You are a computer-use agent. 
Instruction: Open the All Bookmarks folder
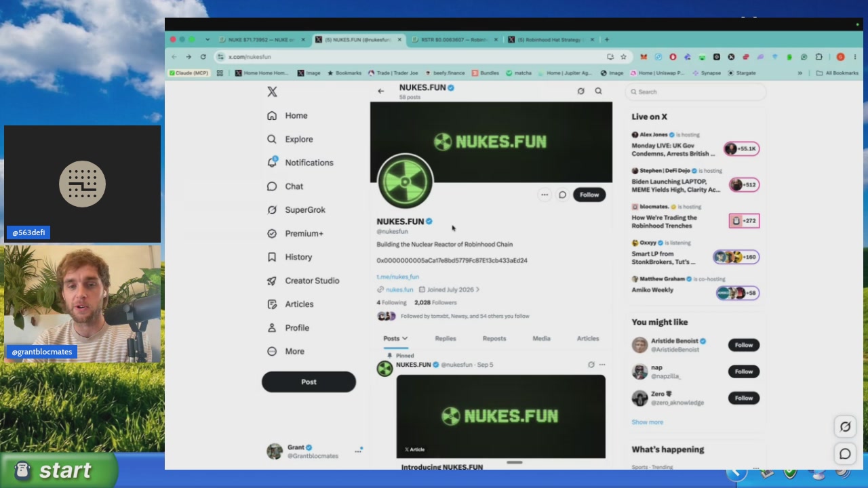tap(837, 73)
